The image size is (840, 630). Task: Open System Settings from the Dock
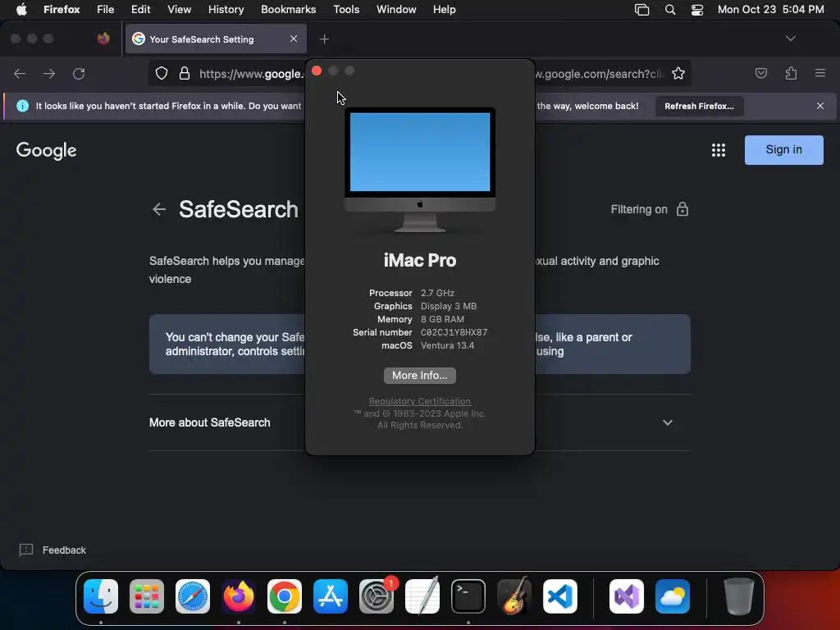[376, 596]
